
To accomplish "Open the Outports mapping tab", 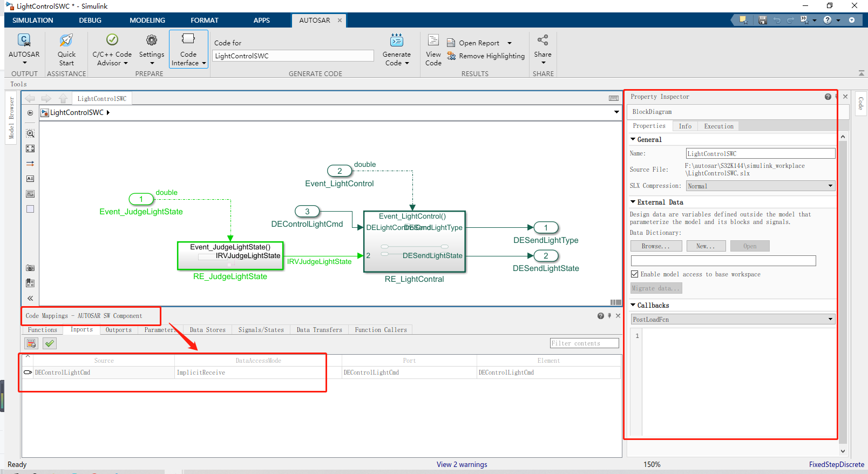I will click(x=118, y=330).
